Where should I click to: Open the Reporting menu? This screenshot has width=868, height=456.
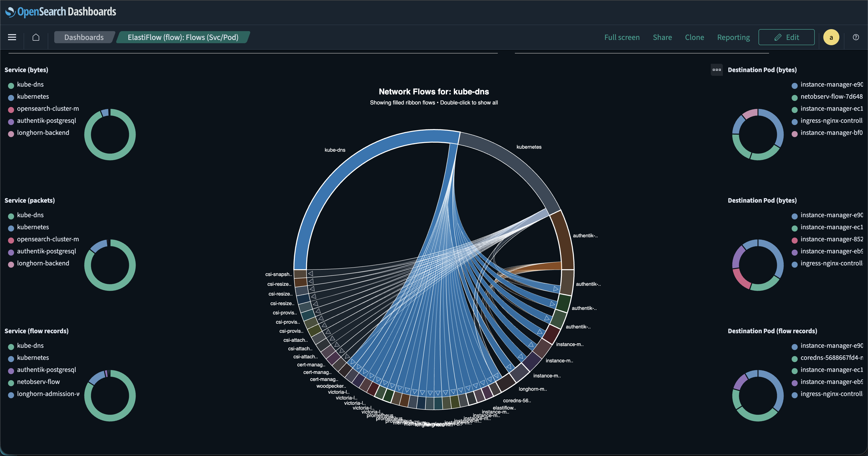[733, 37]
